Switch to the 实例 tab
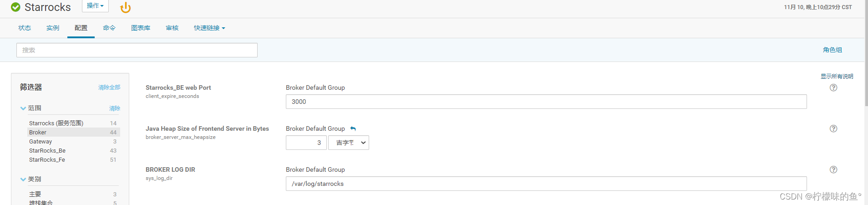This screenshot has width=868, height=205. coord(53,28)
